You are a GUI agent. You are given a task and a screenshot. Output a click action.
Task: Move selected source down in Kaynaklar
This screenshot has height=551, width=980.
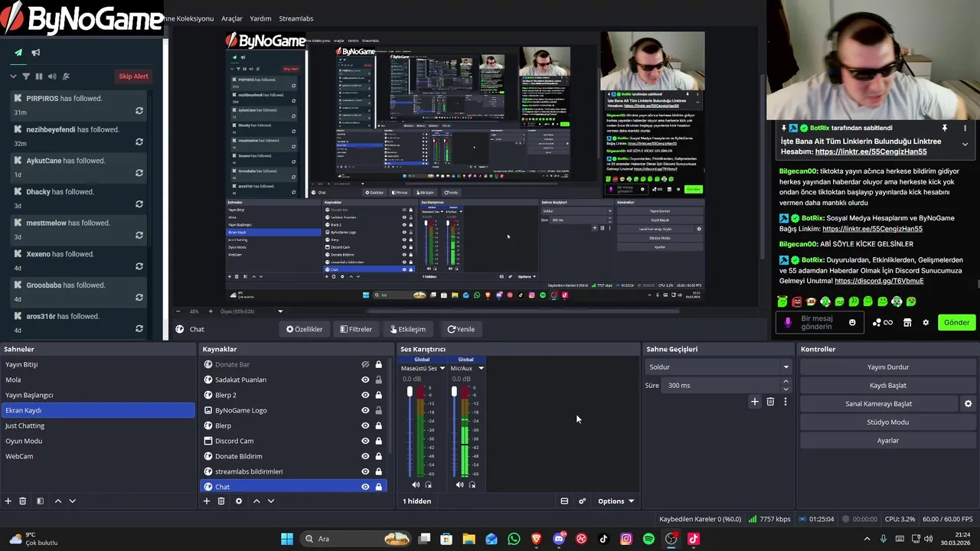coord(270,501)
